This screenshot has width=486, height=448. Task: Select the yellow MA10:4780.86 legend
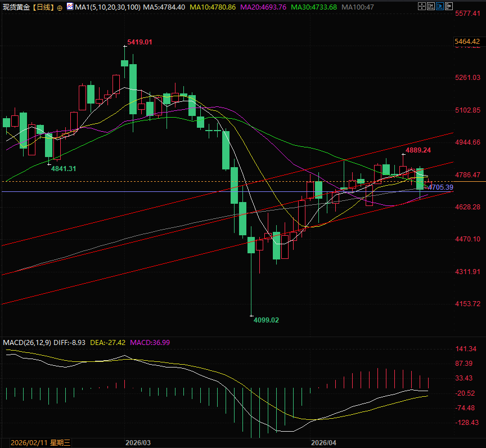click(x=213, y=7)
